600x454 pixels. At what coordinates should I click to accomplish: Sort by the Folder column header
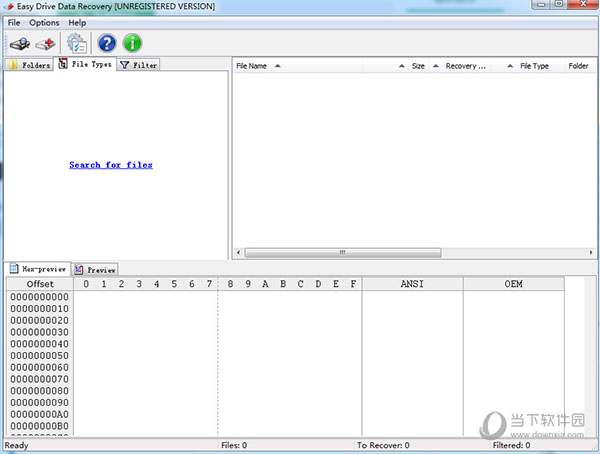coord(580,66)
